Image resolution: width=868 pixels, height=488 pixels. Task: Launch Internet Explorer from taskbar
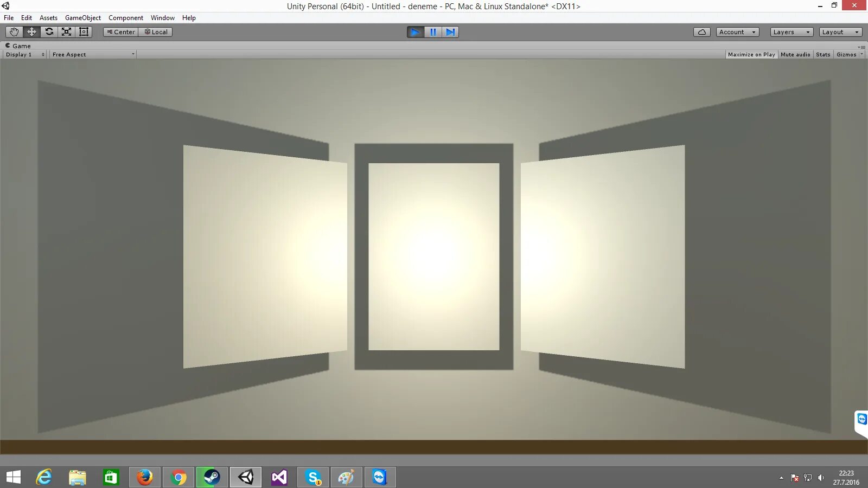44,477
